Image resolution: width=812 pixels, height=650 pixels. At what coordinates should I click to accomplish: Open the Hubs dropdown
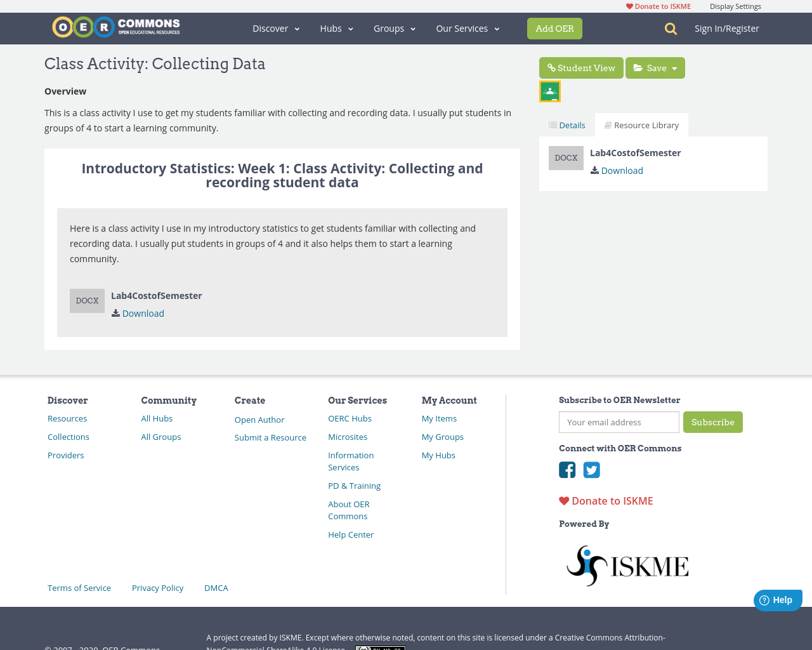pyautogui.click(x=336, y=28)
